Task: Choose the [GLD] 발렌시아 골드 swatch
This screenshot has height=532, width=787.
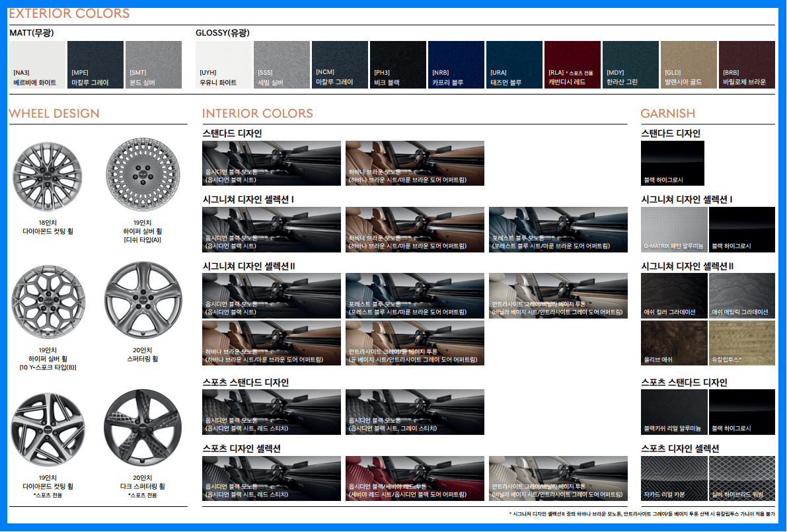Action: 689,65
